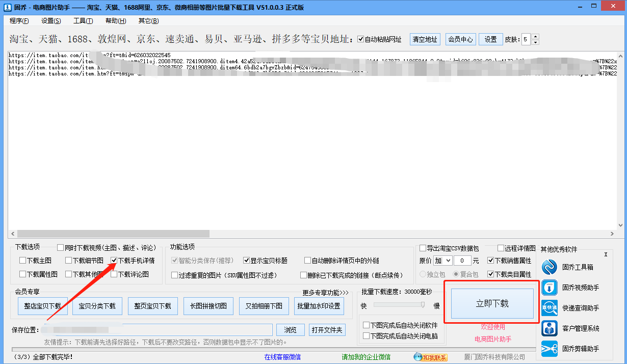Click the 固乔剪辑助手 scissors icon
Viewport: 627px width, 364px height.
point(550,349)
